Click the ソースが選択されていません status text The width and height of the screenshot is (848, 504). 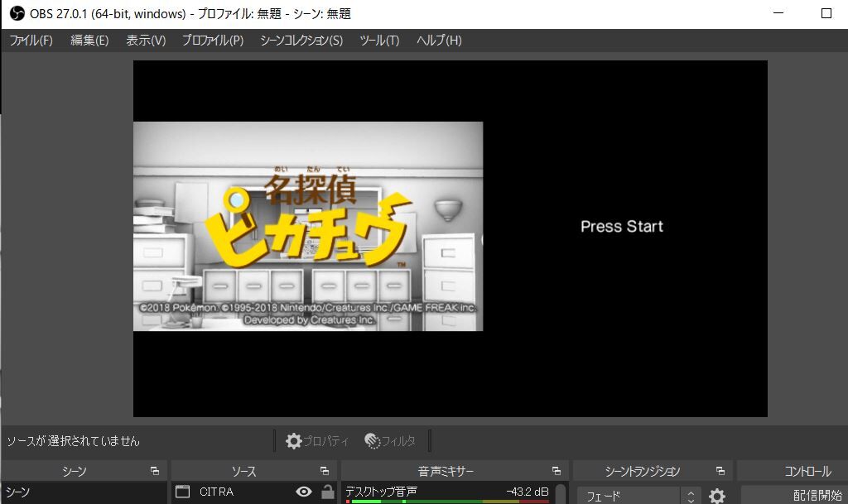pyautogui.click(x=73, y=441)
